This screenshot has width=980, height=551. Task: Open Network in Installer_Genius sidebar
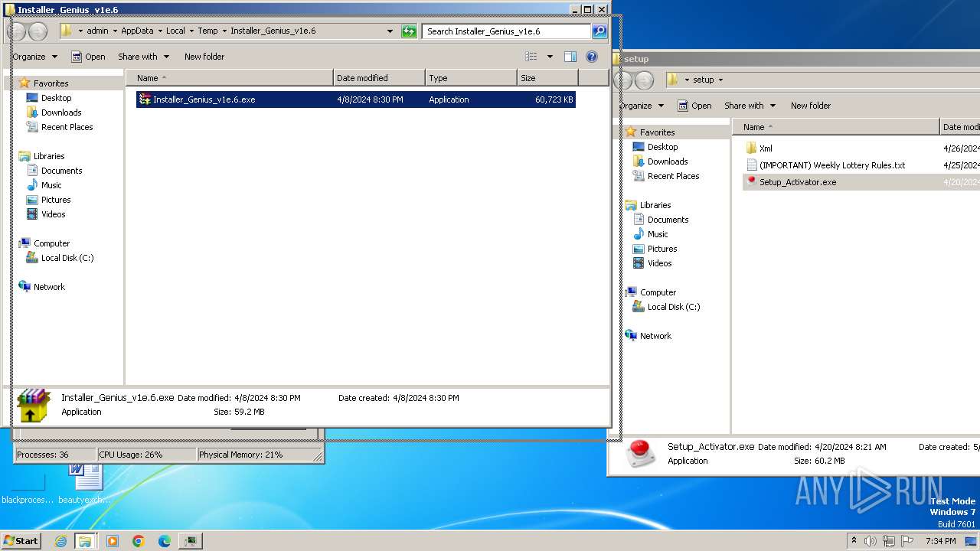(49, 287)
